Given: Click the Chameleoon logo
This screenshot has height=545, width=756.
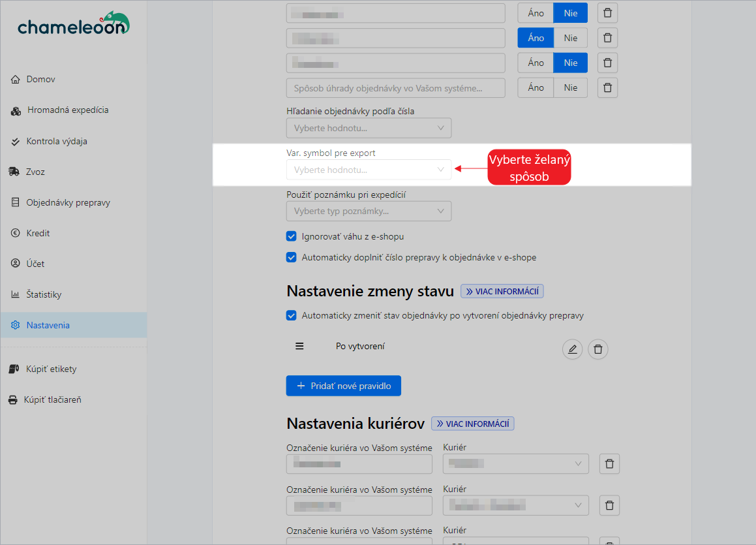Looking at the screenshot, I should 73,24.
